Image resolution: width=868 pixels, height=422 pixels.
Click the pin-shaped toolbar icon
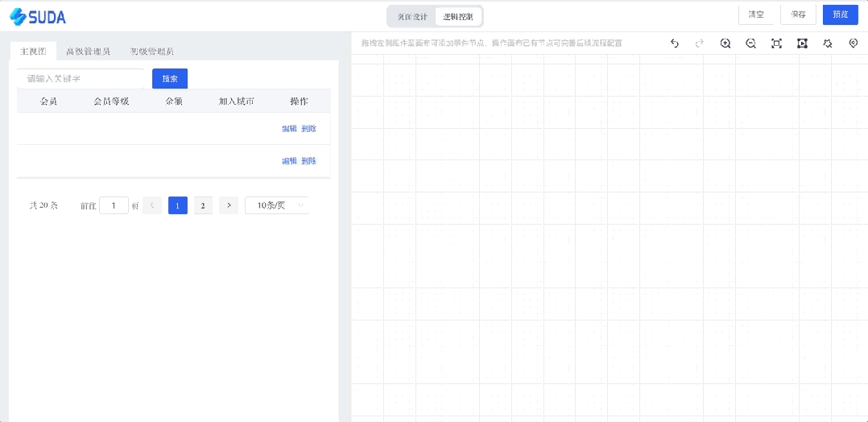pos(828,43)
